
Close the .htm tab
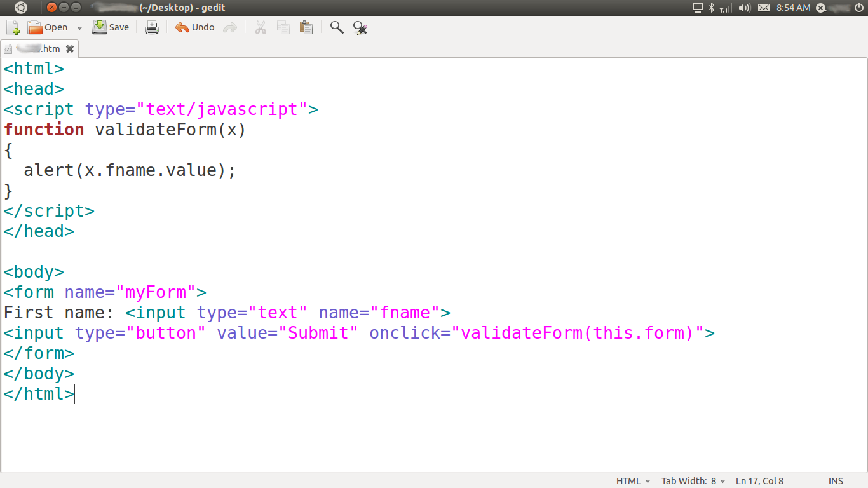click(70, 48)
